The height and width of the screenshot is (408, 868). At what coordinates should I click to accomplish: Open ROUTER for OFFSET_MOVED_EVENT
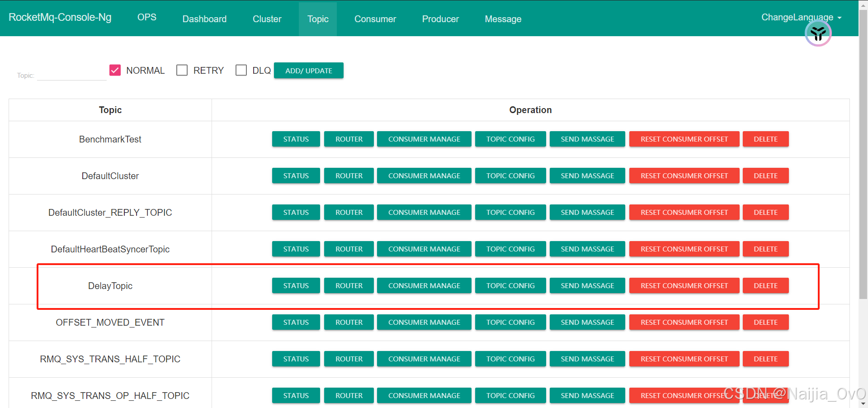coord(349,322)
